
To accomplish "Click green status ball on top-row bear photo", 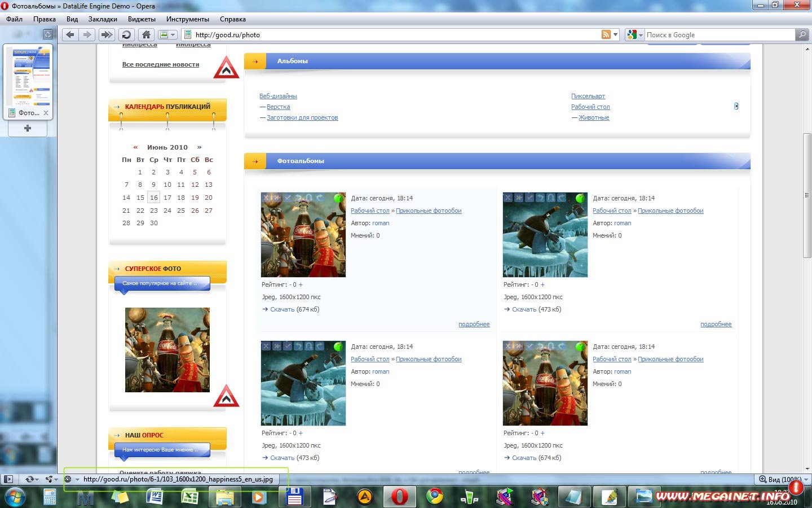I will pyautogui.click(x=580, y=198).
